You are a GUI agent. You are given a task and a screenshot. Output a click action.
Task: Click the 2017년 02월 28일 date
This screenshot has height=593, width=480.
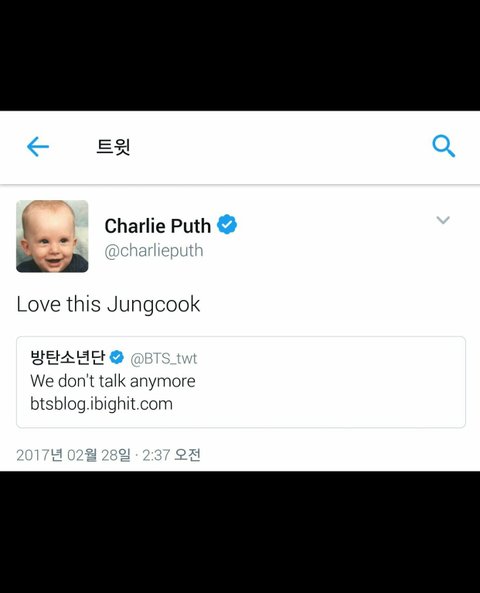click(73, 455)
